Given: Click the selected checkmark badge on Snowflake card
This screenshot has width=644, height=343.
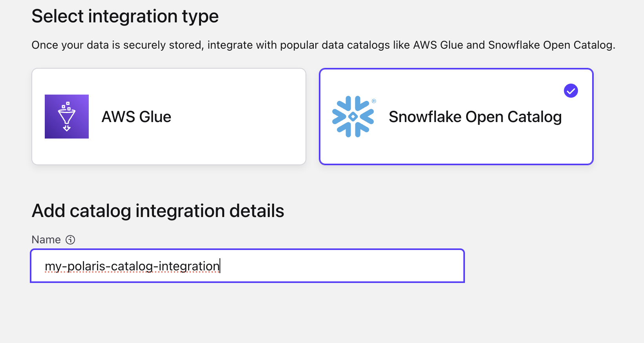Looking at the screenshot, I should [x=571, y=91].
